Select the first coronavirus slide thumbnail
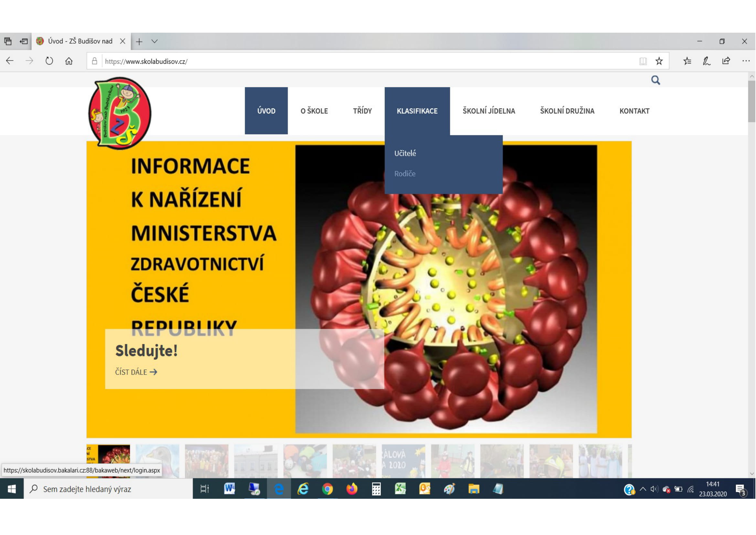This screenshot has width=756, height=535. (x=108, y=461)
